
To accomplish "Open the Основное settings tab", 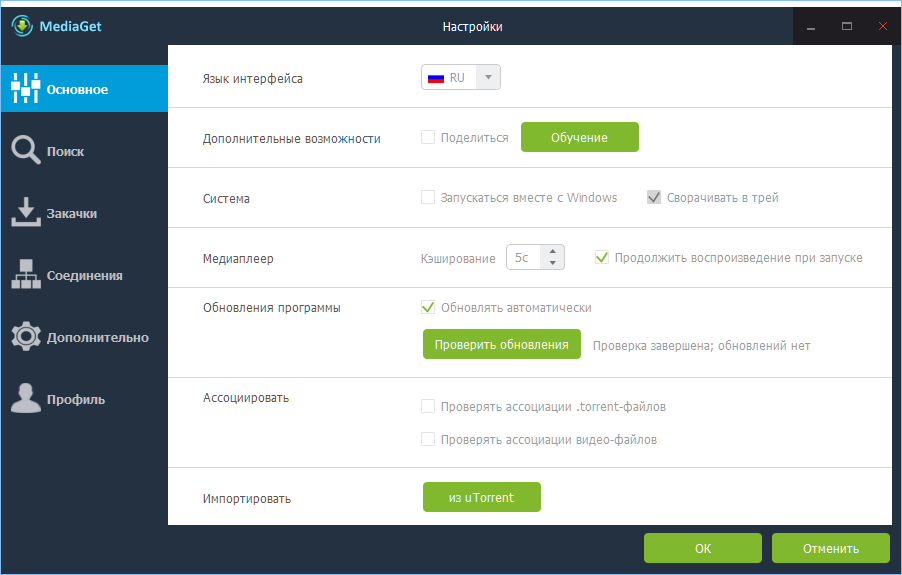I will click(84, 89).
